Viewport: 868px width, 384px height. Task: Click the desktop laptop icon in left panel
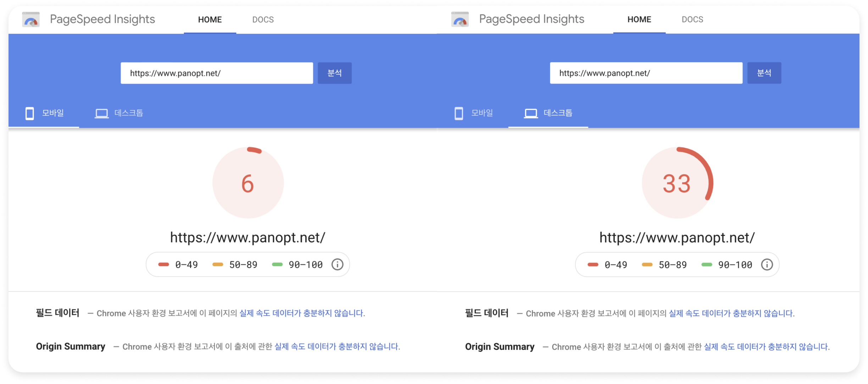point(101,114)
